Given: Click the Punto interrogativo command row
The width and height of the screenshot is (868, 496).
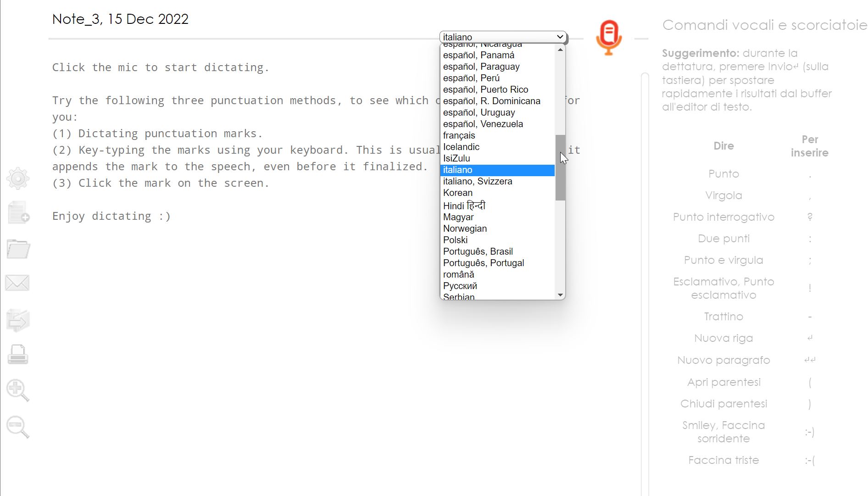Looking at the screenshot, I should click(723, 217).
